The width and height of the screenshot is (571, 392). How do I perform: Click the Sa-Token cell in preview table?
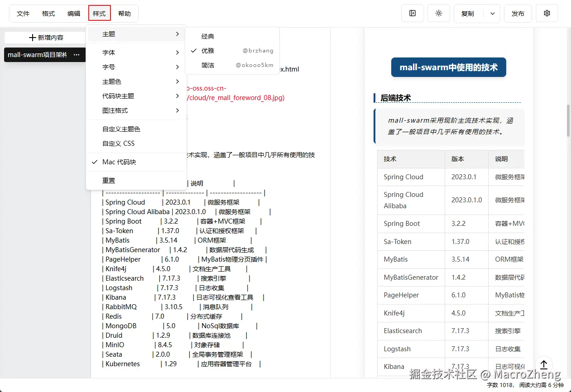[411, 242]
